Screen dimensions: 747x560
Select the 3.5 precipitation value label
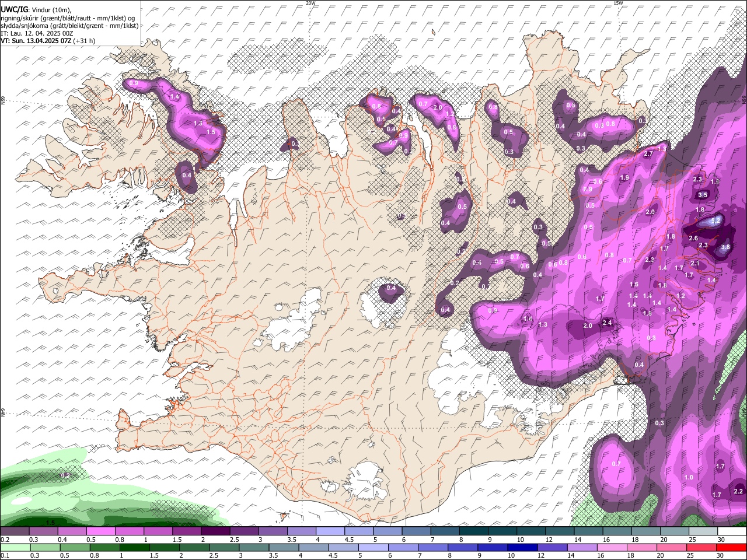pyautogui.click(x=703, y=195)
